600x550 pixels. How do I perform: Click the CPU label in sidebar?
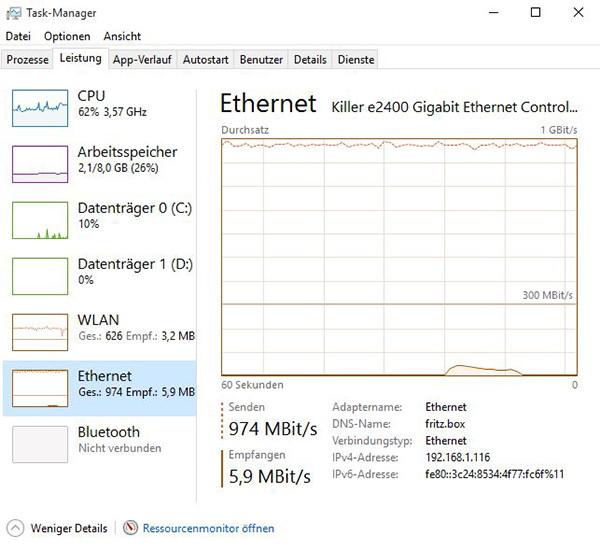pyautogui.click(x=91, y=96)
